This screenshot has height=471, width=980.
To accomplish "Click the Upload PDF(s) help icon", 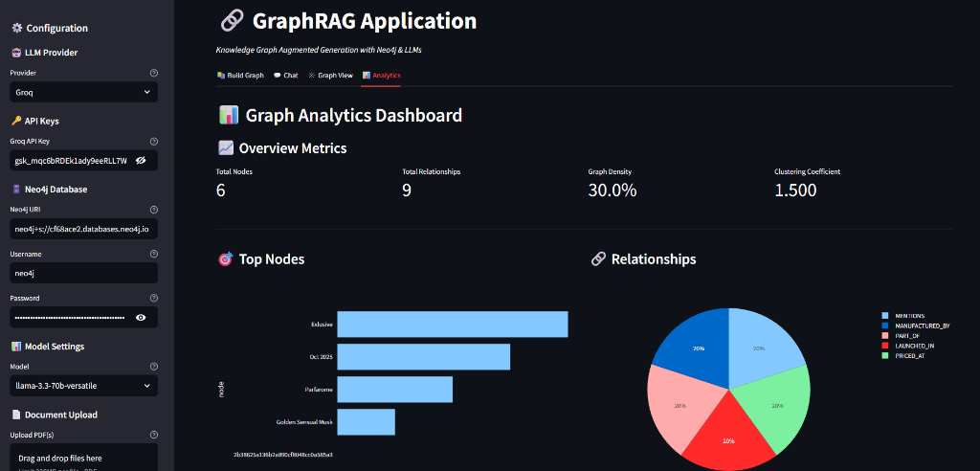I will [154, 435].
